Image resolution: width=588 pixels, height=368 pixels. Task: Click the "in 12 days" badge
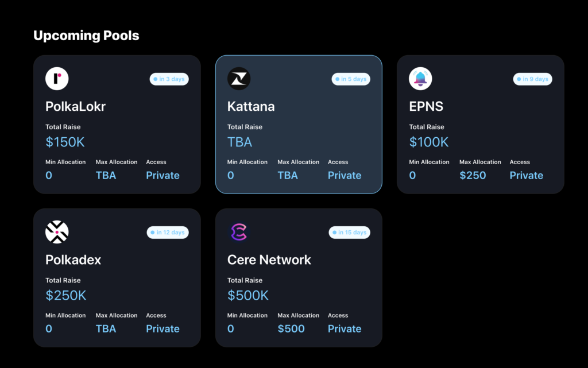point(168,233)
